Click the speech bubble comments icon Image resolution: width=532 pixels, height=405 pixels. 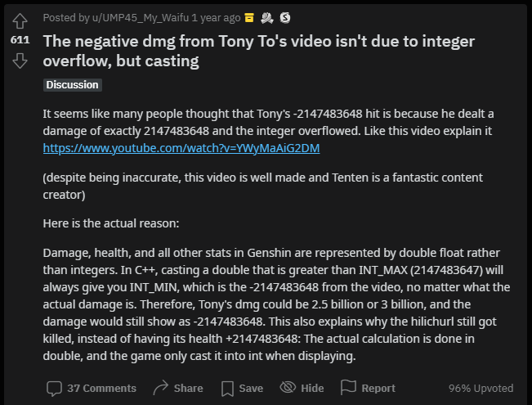click(54, 389)
